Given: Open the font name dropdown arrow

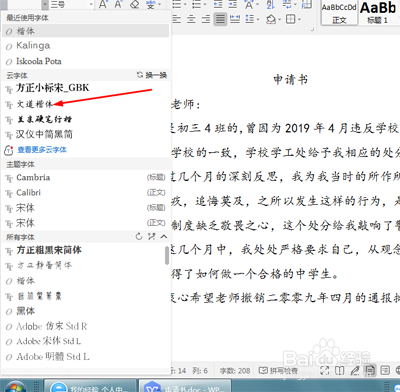Looking at the screenshot, I should [x=45, y=4].
